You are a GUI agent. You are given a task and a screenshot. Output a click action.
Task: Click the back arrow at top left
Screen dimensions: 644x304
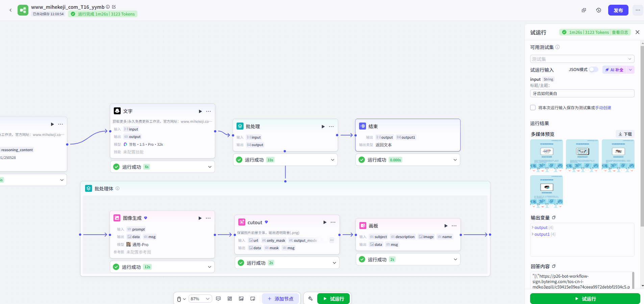pos(10,10)
